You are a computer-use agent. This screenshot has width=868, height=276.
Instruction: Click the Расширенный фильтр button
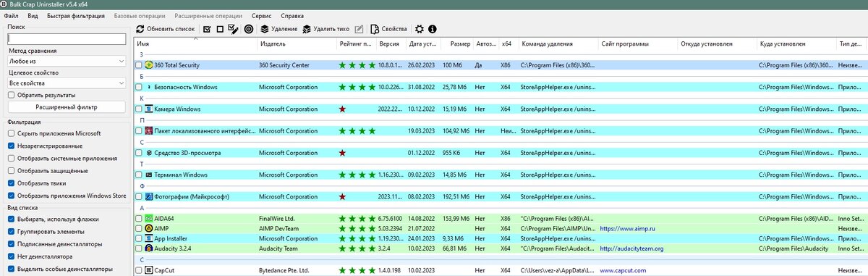click(67, 107)
